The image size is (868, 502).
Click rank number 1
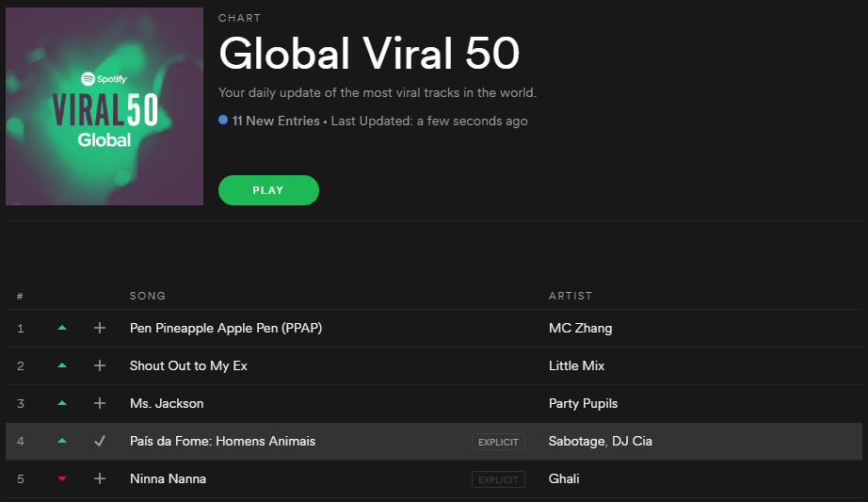click(x=21, y=328)
